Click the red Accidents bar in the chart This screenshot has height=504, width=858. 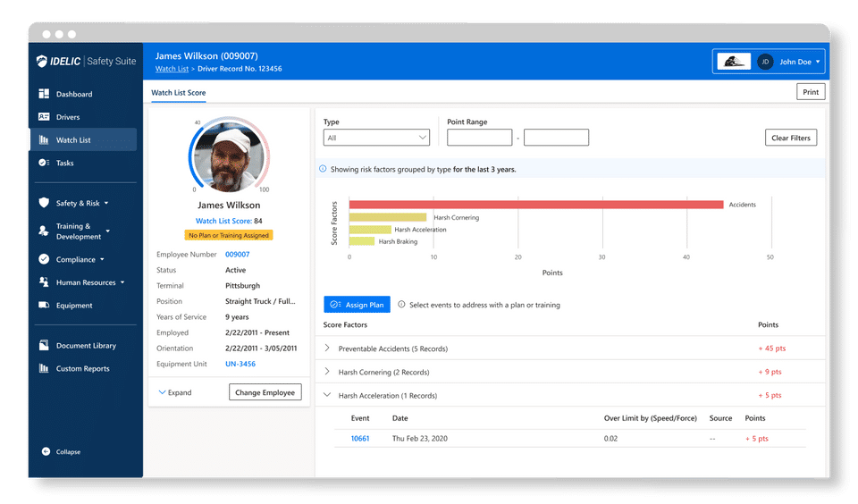[x=536, y=205]
